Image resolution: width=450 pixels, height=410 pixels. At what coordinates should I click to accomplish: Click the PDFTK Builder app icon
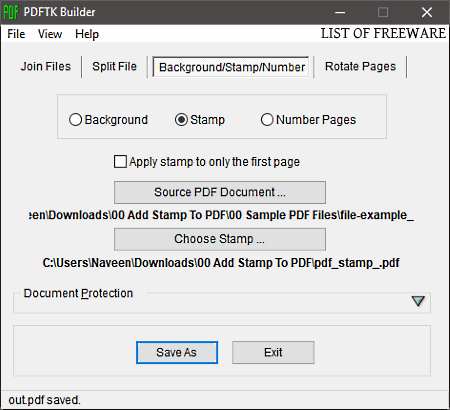pos(11,12)
